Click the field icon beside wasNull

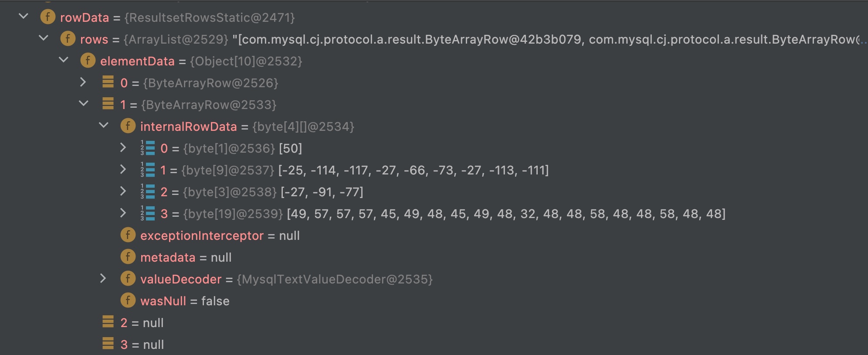coord(128,300)
